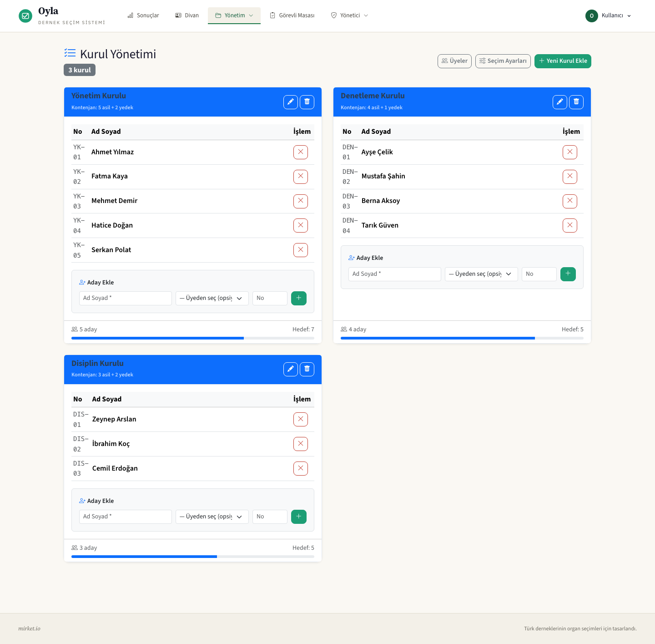Open Seçim Ayarları settings

(x=503, y=61)
